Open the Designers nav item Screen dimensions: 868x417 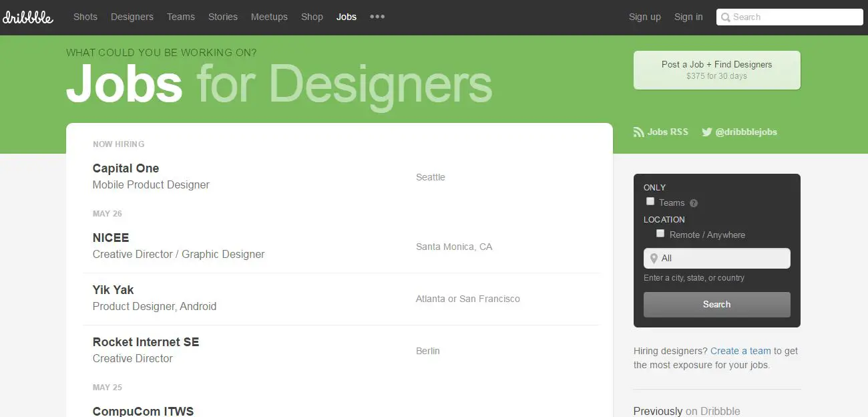point(132,17)
